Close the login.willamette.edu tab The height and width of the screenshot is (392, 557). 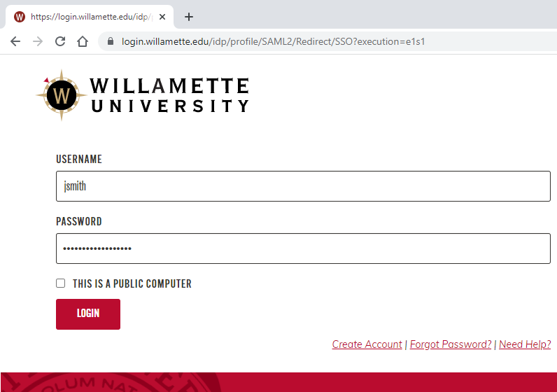[x=162, y=17]
